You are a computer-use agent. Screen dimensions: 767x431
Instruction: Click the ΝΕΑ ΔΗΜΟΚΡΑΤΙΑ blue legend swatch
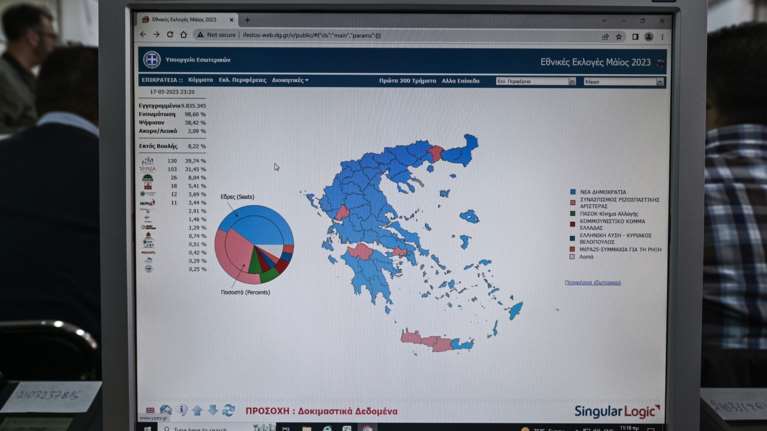click(573, 192)
